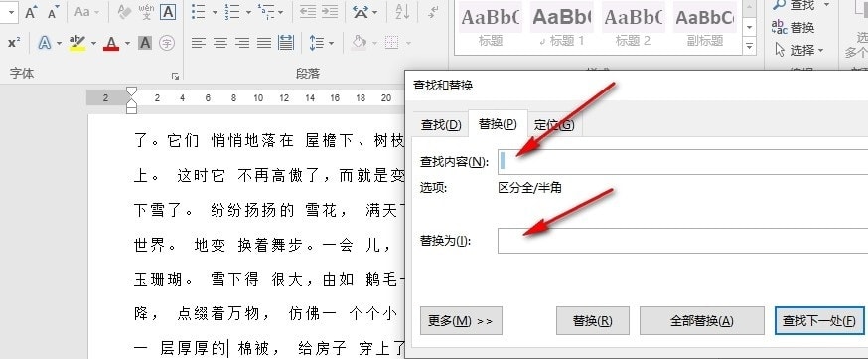Viewport: 868px width, 359px height.
Task: Apply paragraph shading with the paint bucket
Action: click(360, 43)
